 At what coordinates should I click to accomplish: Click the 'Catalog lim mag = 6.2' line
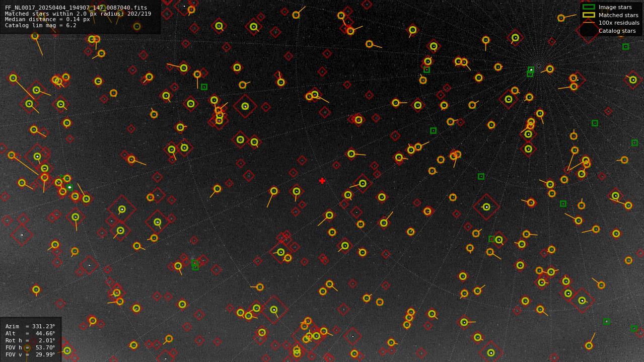coord(41,25)
